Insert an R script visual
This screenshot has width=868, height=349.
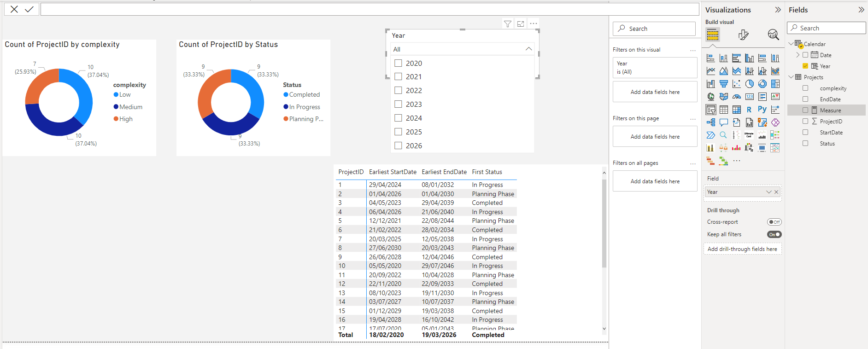point(750,110)
